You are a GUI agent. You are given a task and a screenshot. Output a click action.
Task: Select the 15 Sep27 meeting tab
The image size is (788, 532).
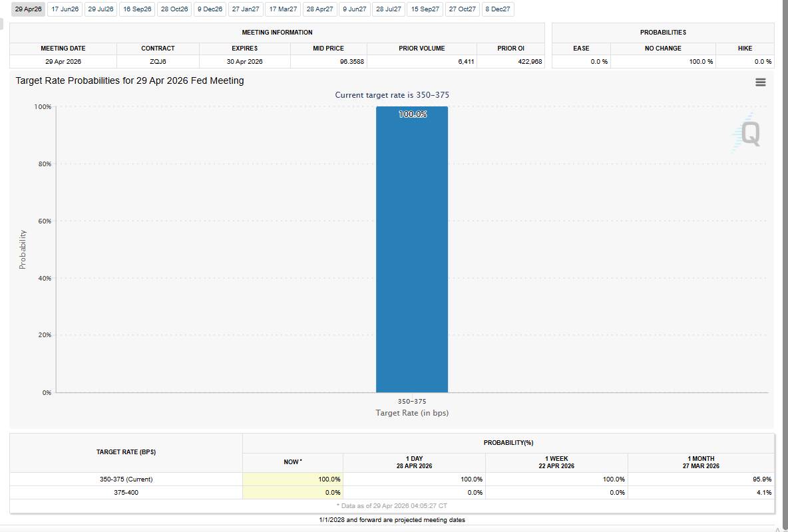[x=425, y=9]
